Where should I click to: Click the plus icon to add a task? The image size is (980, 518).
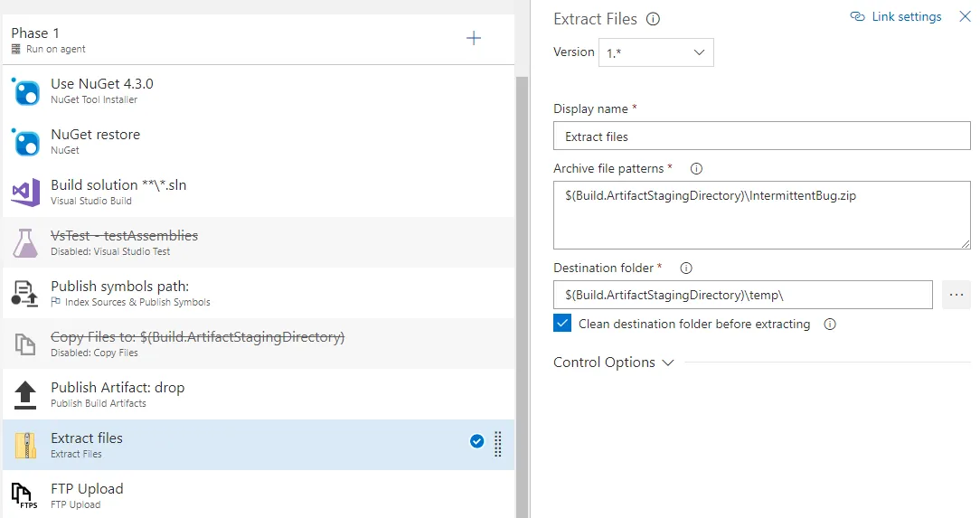[473, 38]
